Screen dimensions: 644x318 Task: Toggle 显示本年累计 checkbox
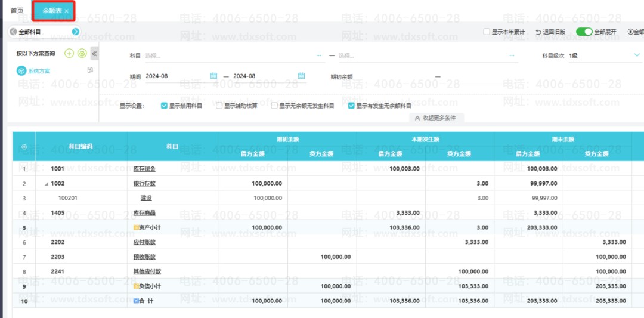(x=487, y=32)
